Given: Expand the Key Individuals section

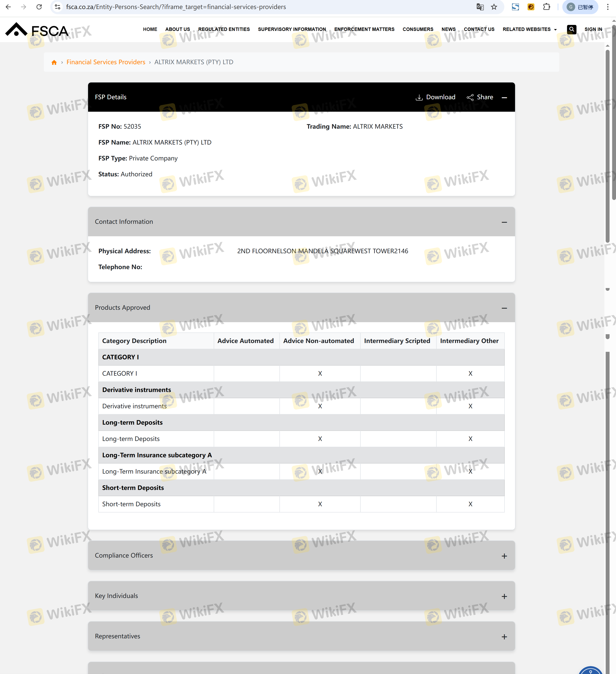Looking at the screenshot, I should pos(504,596).
